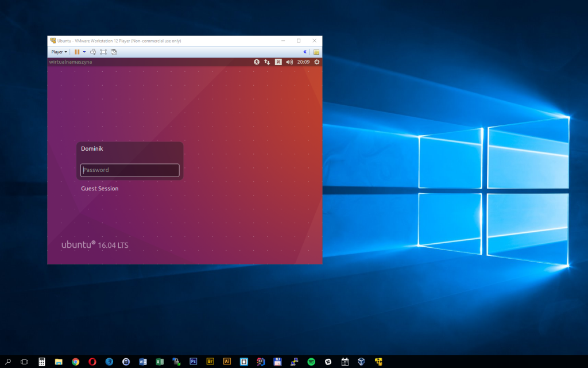Open Google Chrome from the taskbar

click(x=75, y=362)
